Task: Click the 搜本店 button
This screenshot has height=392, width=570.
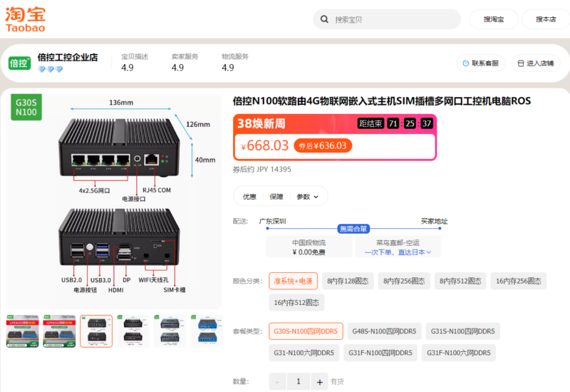Action: [546, 19]
